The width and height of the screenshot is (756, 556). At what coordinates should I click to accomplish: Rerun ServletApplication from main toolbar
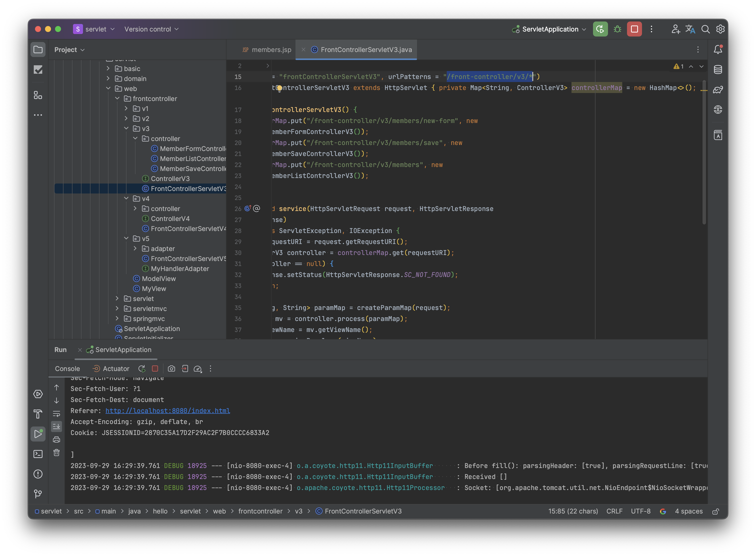click(x=600, y=29)
